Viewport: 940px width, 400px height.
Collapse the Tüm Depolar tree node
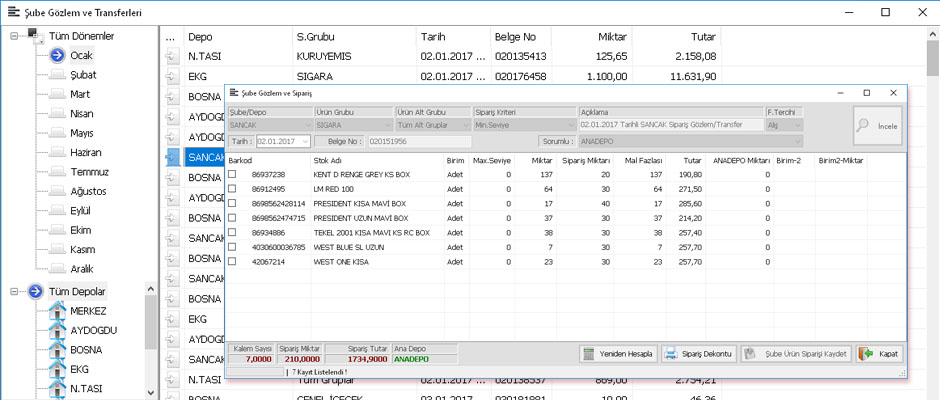[x=14, y=291]
